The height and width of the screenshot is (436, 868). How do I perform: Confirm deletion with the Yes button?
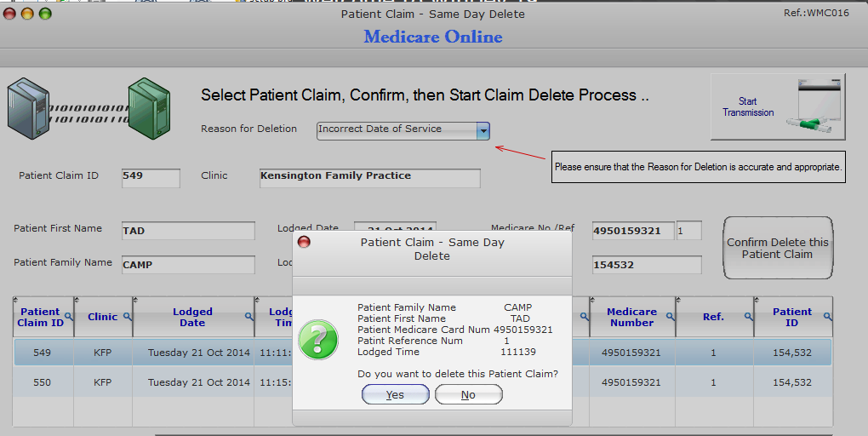click(x=395, y=394)
